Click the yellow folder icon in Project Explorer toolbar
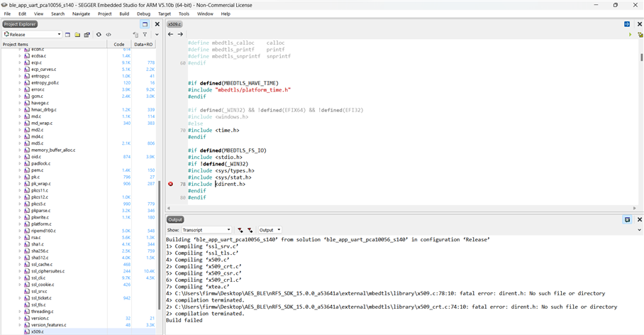The height and width of the screenshot is (335, 644). coord(77,35)
